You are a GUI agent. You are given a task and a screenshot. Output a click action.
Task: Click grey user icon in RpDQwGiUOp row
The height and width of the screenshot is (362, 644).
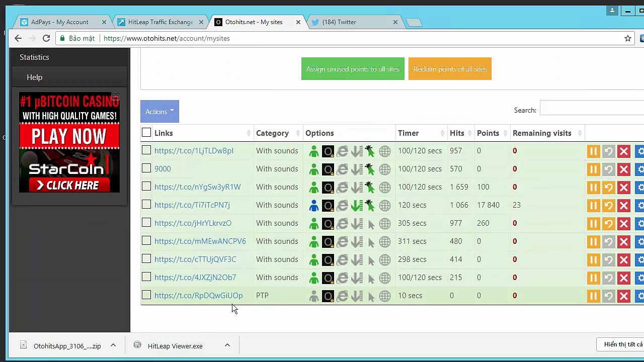click(314, 296)
